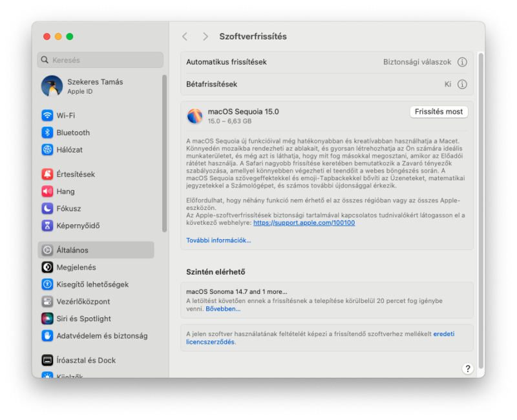
Task: Click the macOS Sequoia update icon
Action: tap(195, 116)
